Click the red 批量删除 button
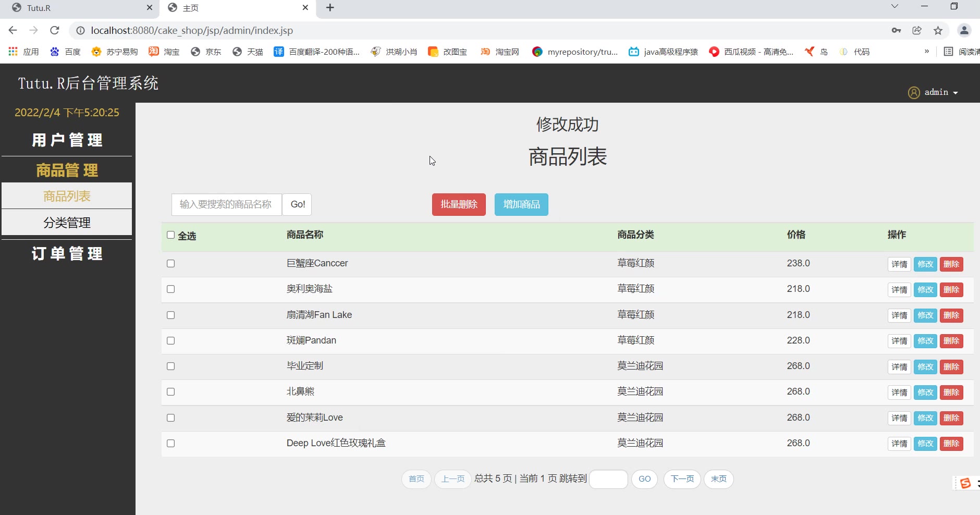The width and height of the screenshot is (980, 515). click(x=459, y=204)
